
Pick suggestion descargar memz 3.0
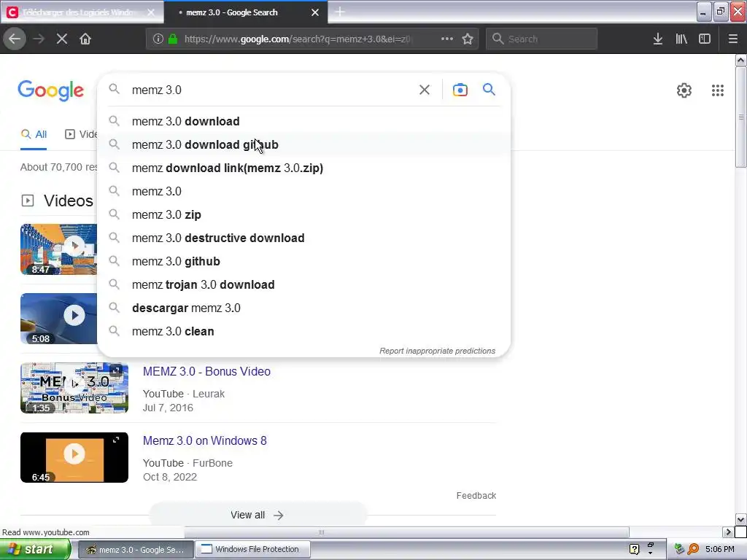click(x=304, y=308)
